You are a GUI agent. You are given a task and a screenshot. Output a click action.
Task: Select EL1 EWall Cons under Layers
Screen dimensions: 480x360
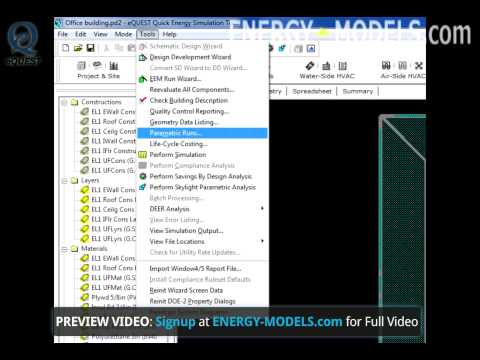pos(113,190)
